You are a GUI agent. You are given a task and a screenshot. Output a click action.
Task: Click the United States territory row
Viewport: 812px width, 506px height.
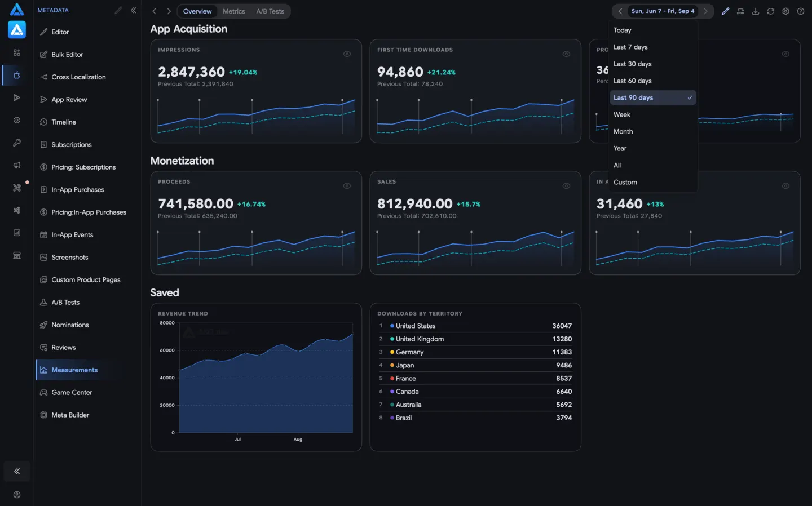(475, 326)
